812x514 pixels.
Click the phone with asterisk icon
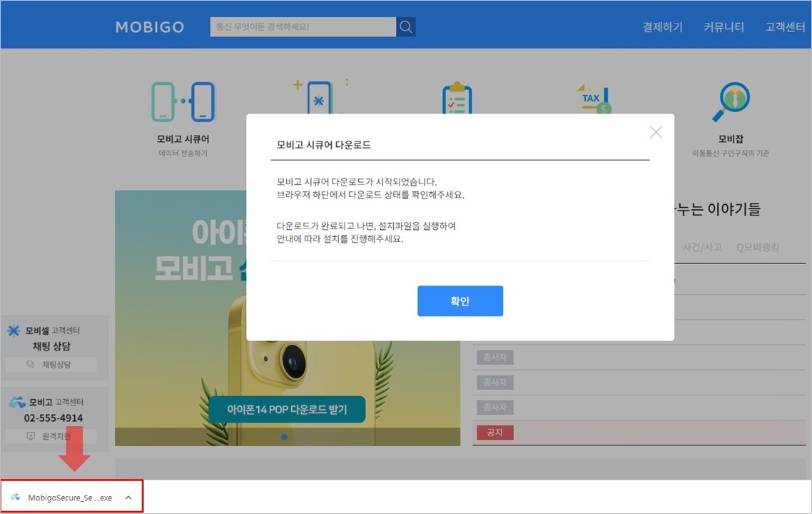click(x=319, y=96)
